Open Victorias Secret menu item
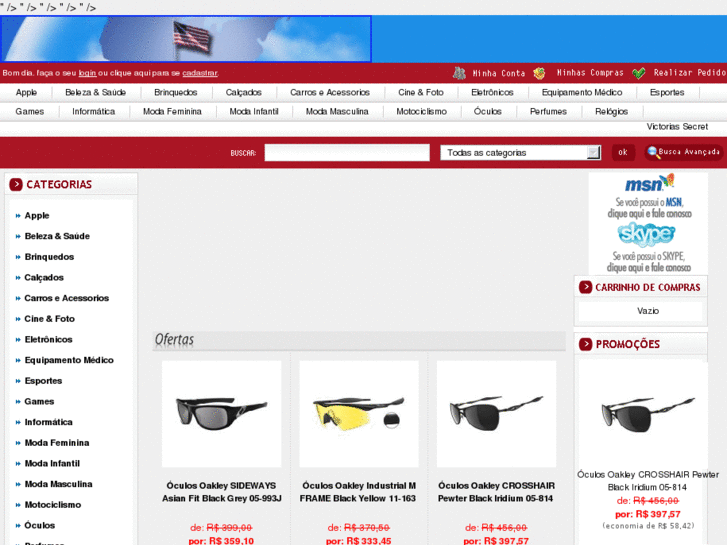This screenshot has height=545, width=727. (x=677, y=127)
